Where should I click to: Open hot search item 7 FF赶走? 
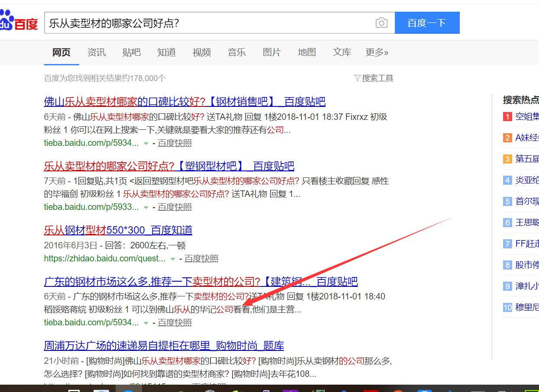(527, 244)
